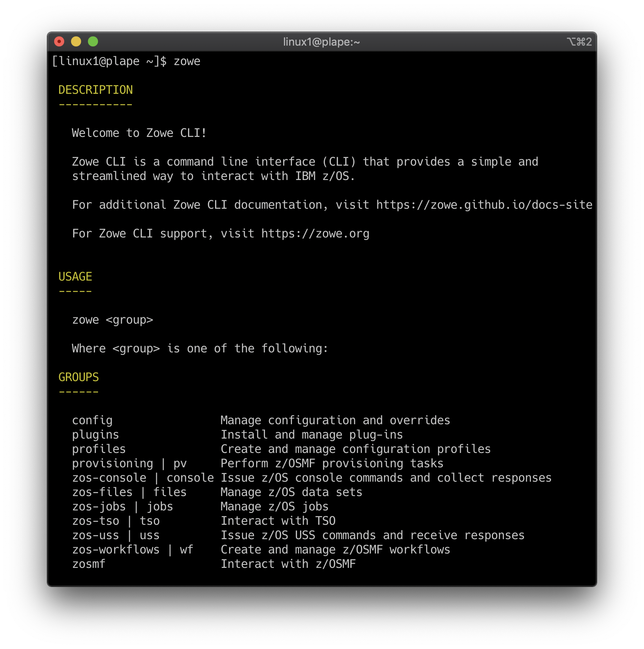
Task: Select the plugins group entry
Action: tap(96, 434)
